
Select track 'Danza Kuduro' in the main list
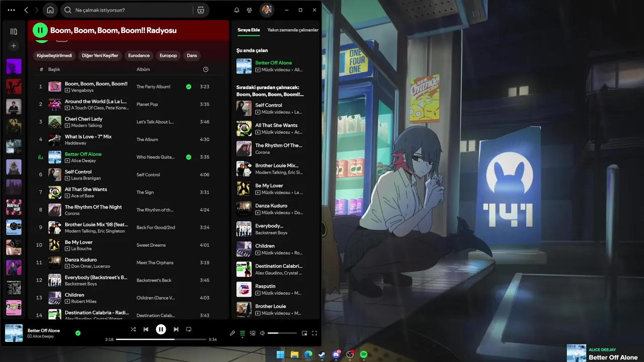[x=80, y=259]
